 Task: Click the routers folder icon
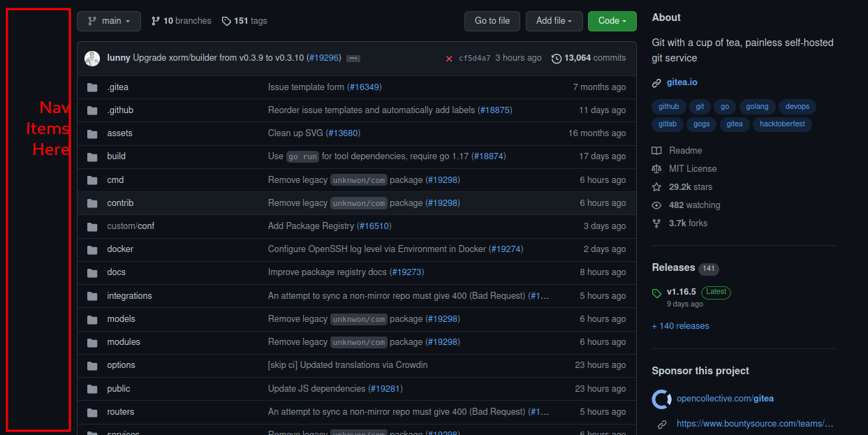coord(92,412)
